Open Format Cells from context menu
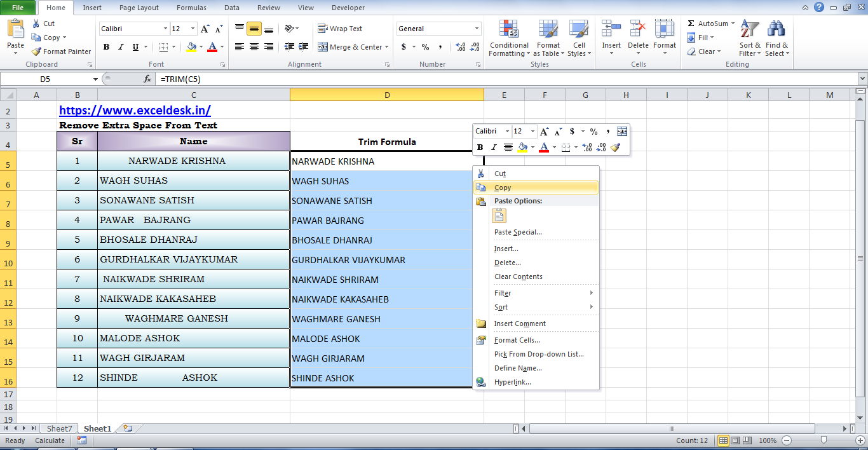This screenshot has height=450, width=868. [x=536, y=340]
